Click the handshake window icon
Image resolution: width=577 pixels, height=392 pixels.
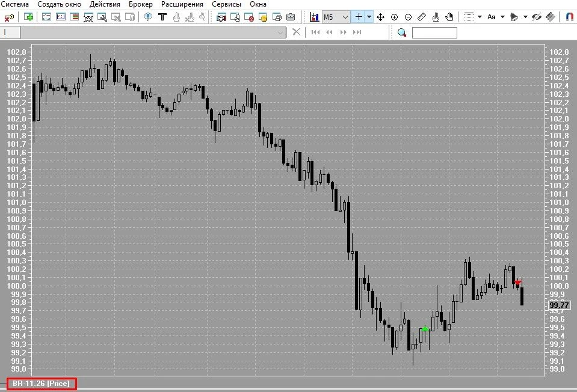pyautogui.click(x=221, y=17)
